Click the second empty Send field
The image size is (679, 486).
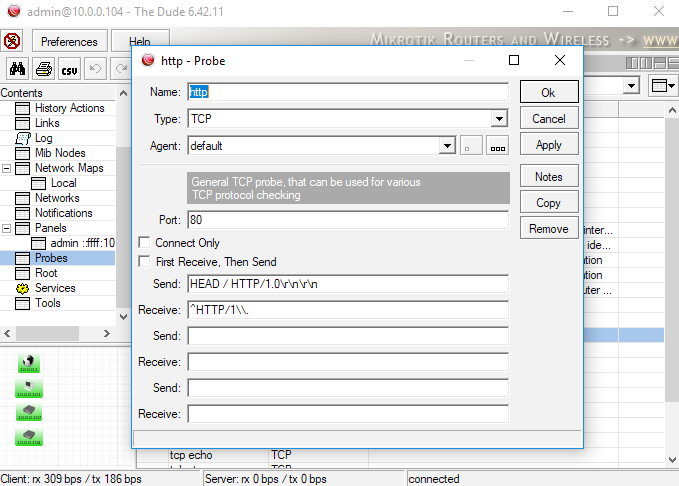point(348,336)
